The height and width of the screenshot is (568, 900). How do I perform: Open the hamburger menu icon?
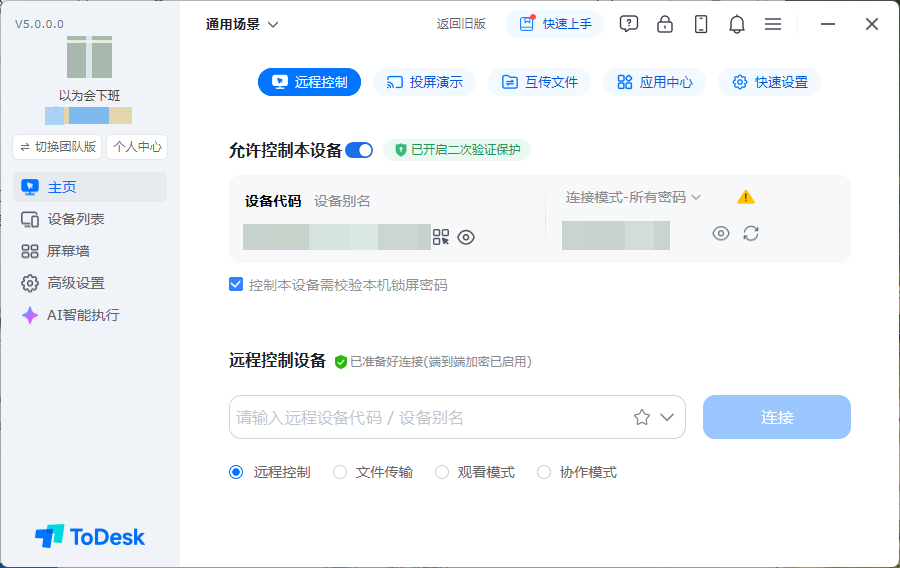coord(773,24)
